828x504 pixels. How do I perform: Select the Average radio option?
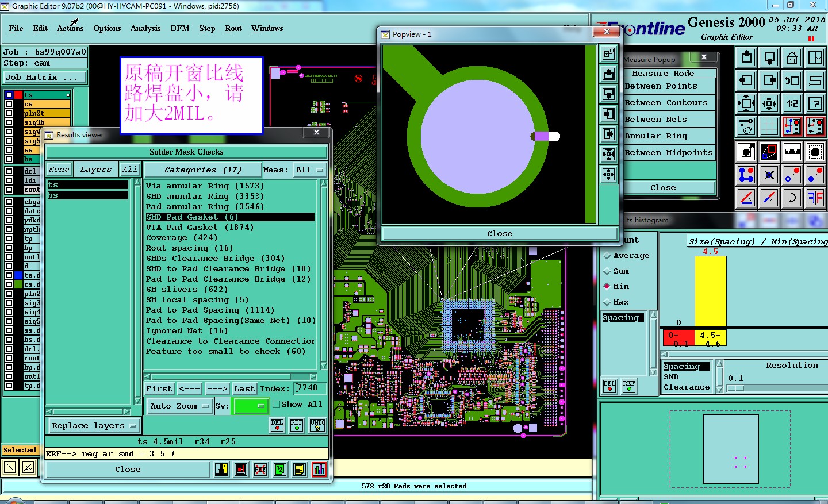[607, 256]
